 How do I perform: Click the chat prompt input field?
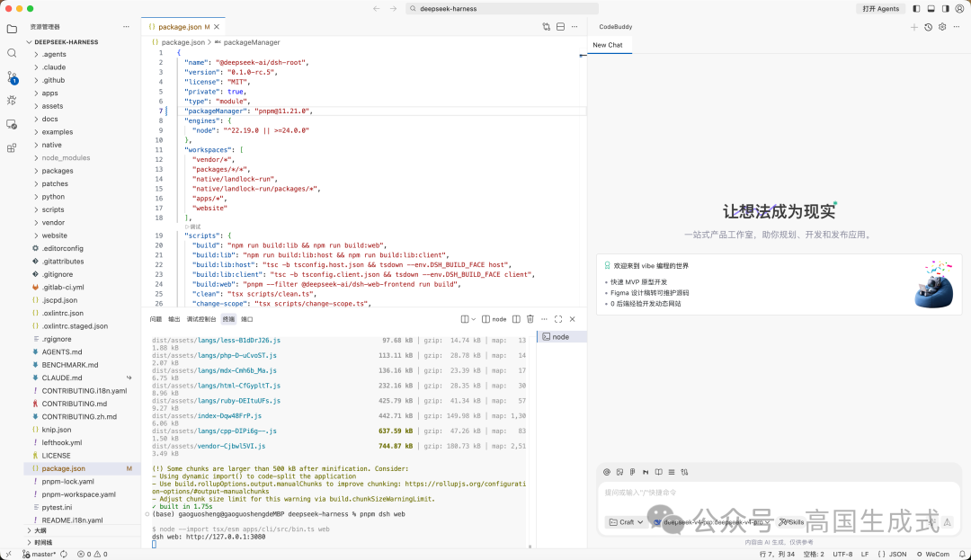(779, 493)
